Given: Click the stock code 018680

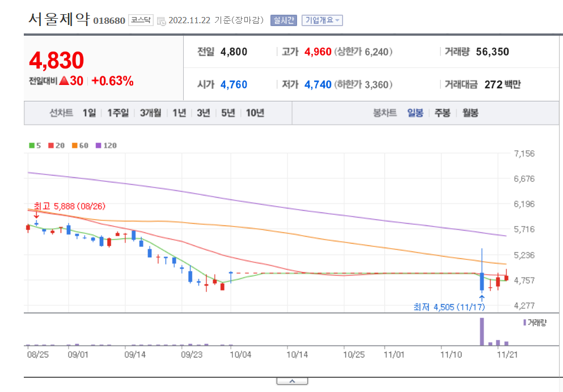Looking at the screenshot, I should [109, 21].
